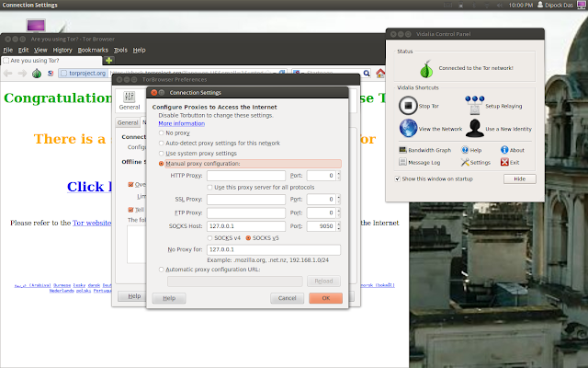Image resolution: width=588 pixels, height=368 pixels.
Task: Click the clock showing 10:00 PM
Action: pos(521,5)
